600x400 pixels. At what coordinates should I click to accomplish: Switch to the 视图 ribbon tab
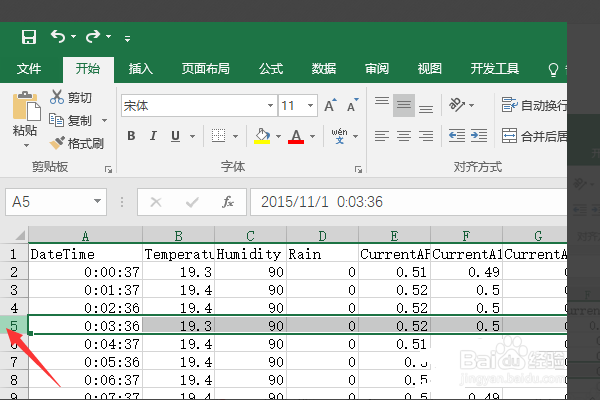click(429, 69)
